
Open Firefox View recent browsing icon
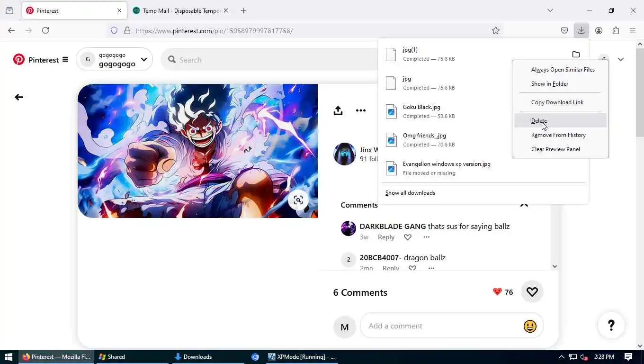(x=9, y=10)
